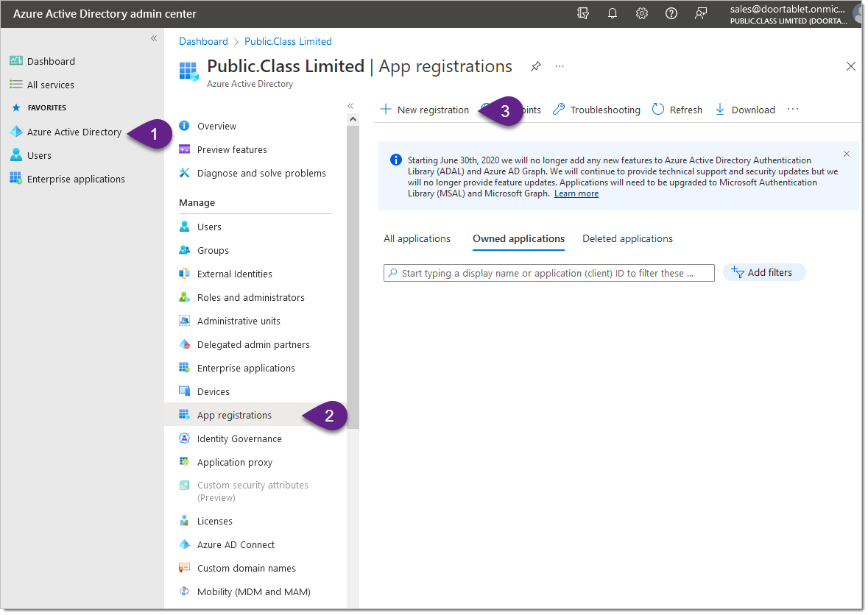
Task: Focus the display name filter search box
Action: [548, 273]
